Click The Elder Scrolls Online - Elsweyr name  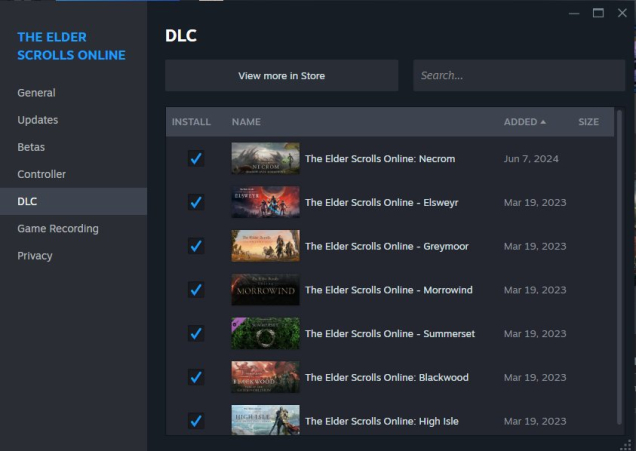(x=382, y=203)
